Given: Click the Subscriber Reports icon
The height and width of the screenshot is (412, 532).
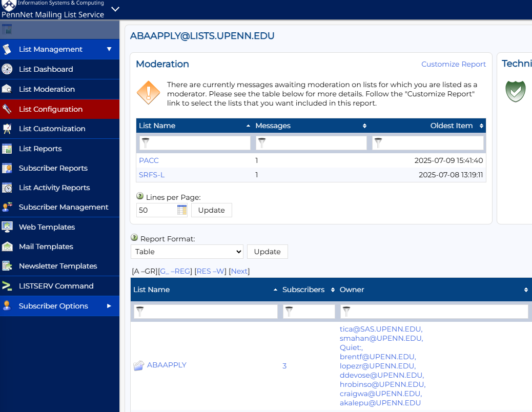Looking at the screenshot, I should pyautogui.click(x=7, y=168).
